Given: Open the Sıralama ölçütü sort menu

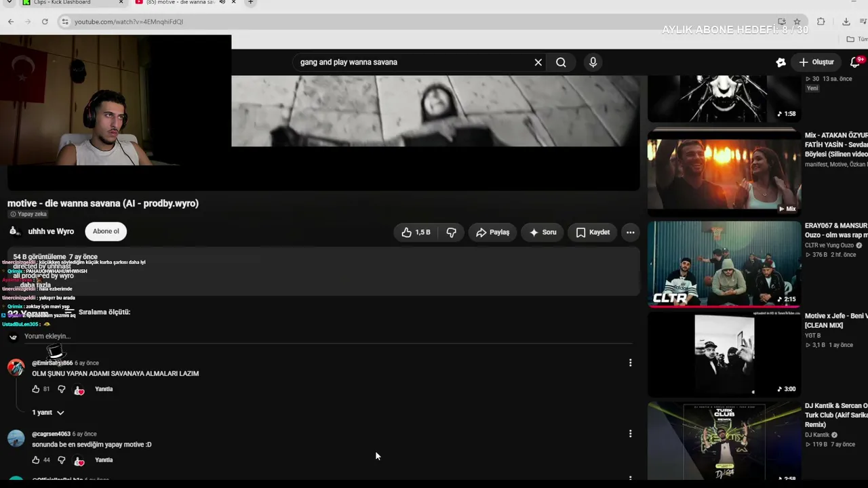Looking at the screenshot, I should coord(96,312).
